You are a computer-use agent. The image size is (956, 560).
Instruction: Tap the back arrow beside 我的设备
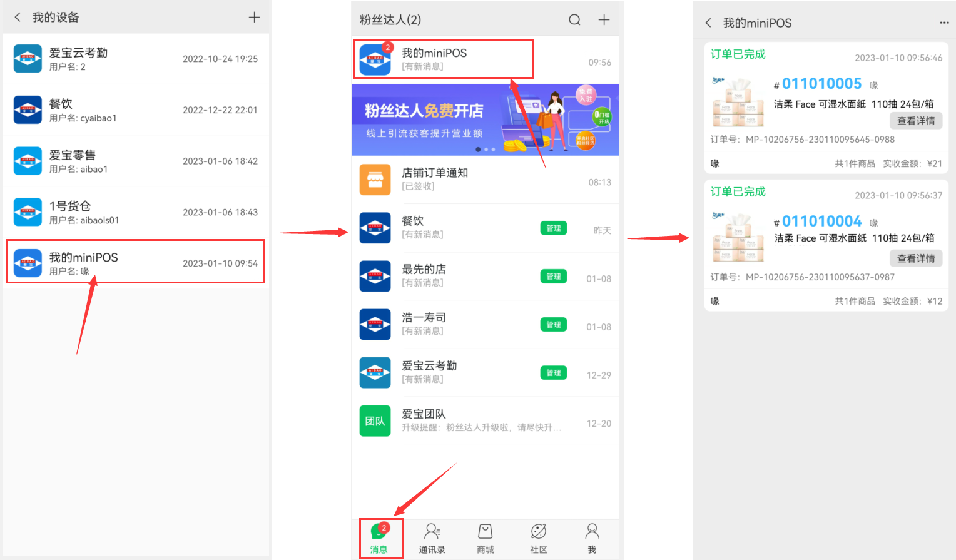pos(18,18)
